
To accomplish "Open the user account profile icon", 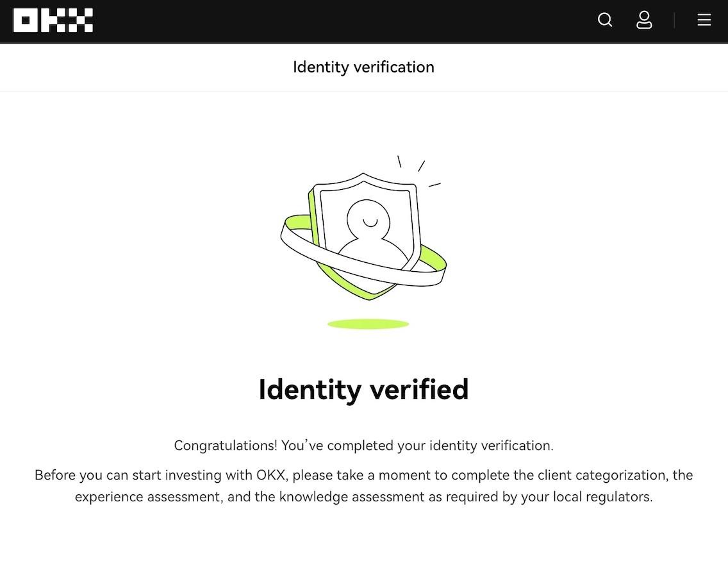I will [644, 21].
